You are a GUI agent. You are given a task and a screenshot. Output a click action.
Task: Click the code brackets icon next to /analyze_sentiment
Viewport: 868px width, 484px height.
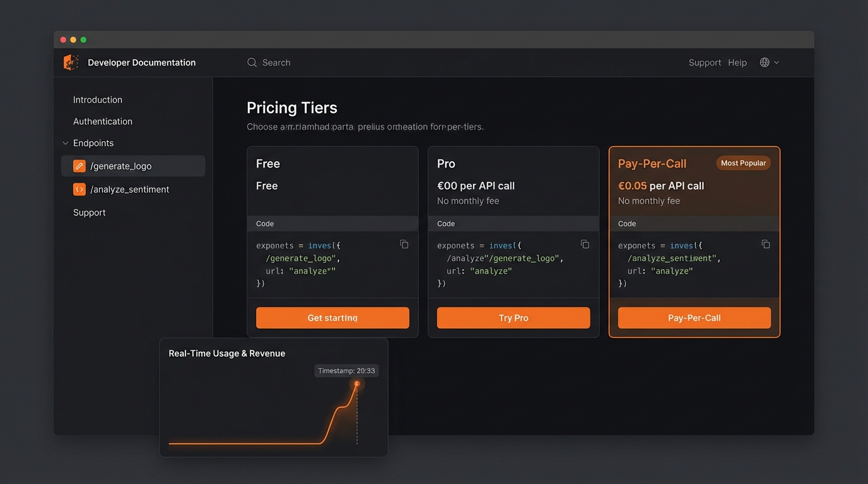[79, 189]
